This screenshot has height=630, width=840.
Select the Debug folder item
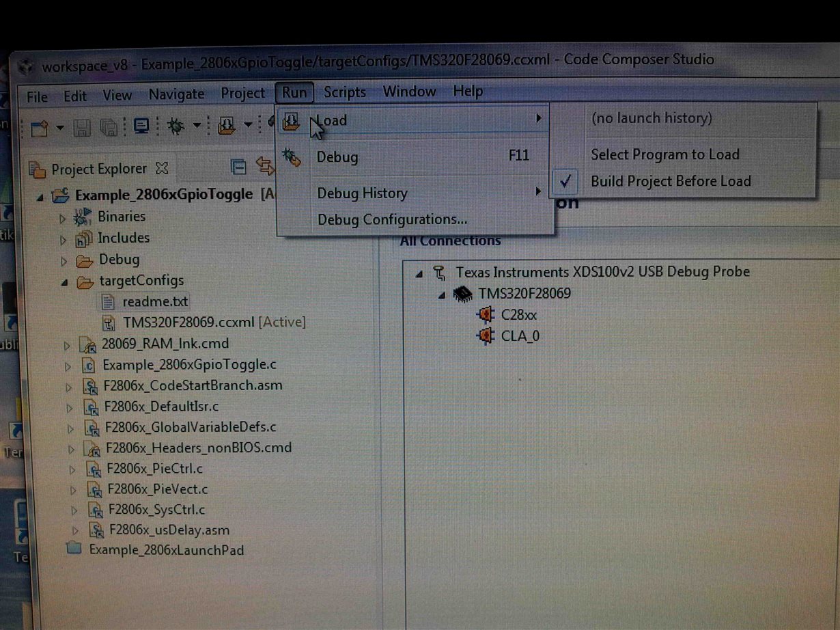tap(119, 260)
